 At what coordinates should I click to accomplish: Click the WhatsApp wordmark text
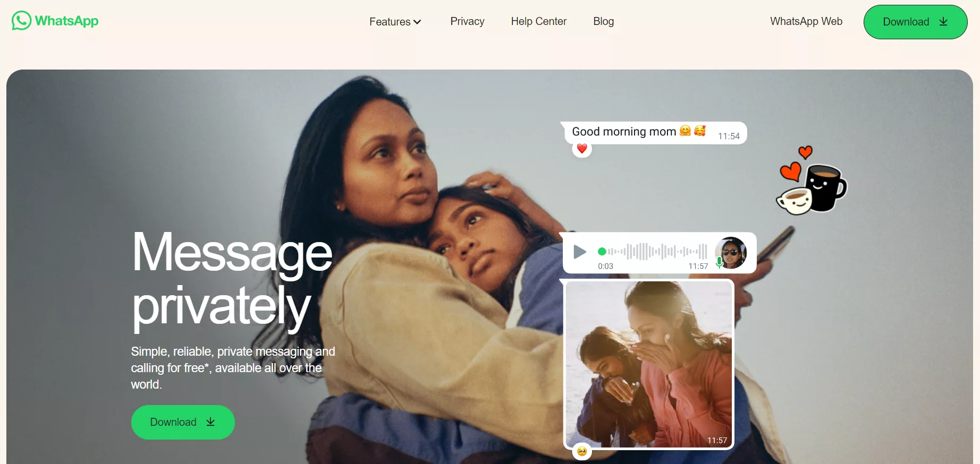[66, 21]
